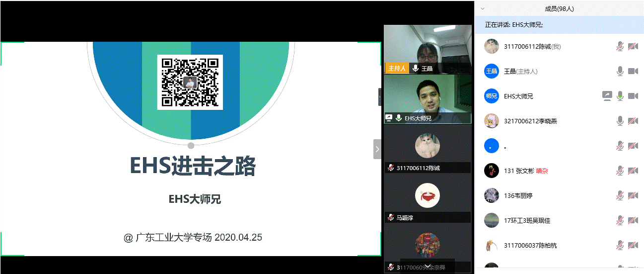The height and width of the screenshot is (274, 644).
Task: Click the blue dot avatar of member 。
Action: [x=491, y=146]
